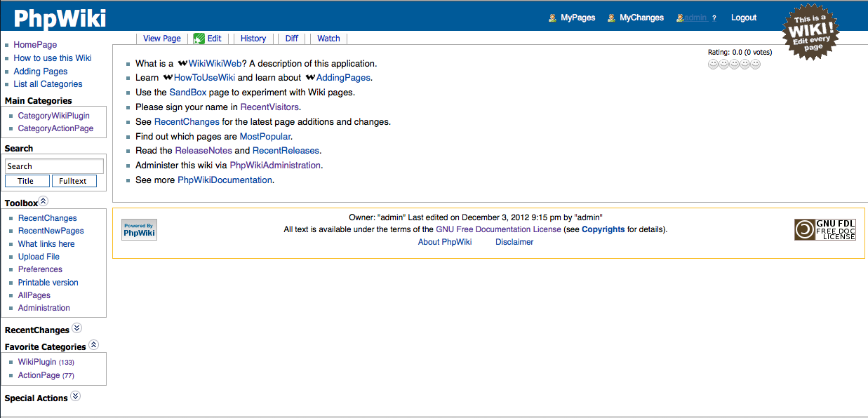The image size is (868, 418).
Task: Expand the RecentChanges section
Action: [x=77, y=328]
